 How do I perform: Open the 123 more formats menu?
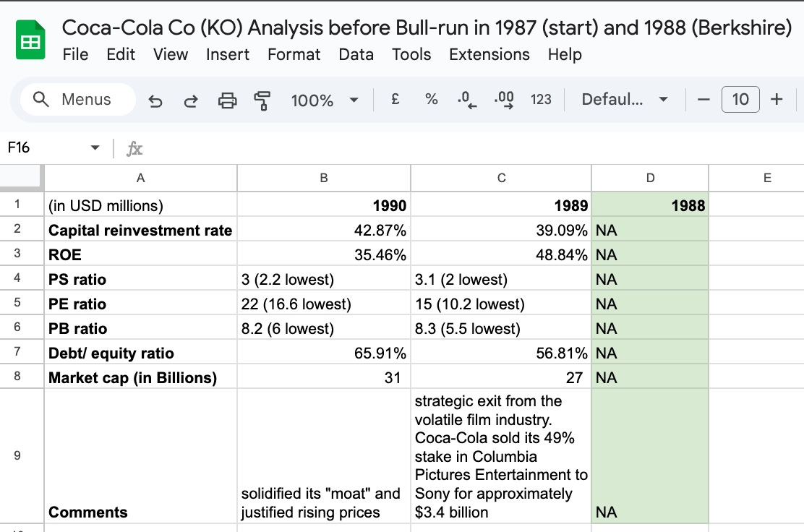tap(541, 99)
